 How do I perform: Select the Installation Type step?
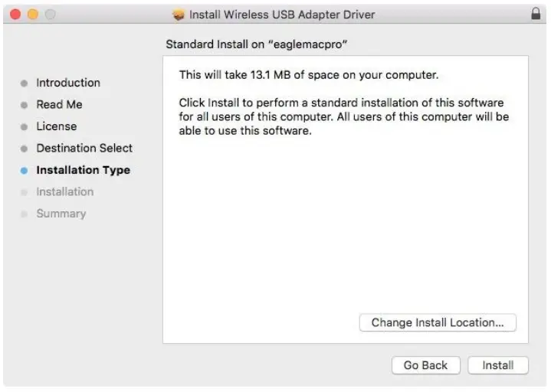83,170
